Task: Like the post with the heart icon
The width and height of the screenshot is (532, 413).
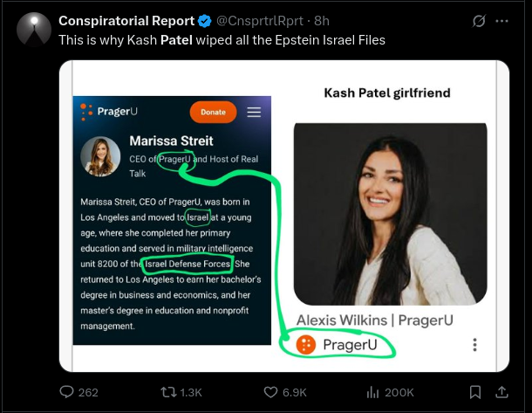Action: point(270,392)
